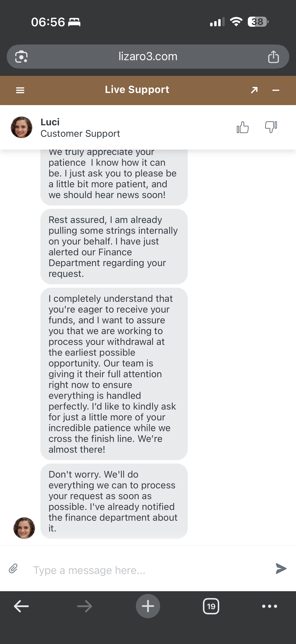This screenshot has width=296, height=644.
Task: Send the message with the arrow icon
Action: [281, 569]
